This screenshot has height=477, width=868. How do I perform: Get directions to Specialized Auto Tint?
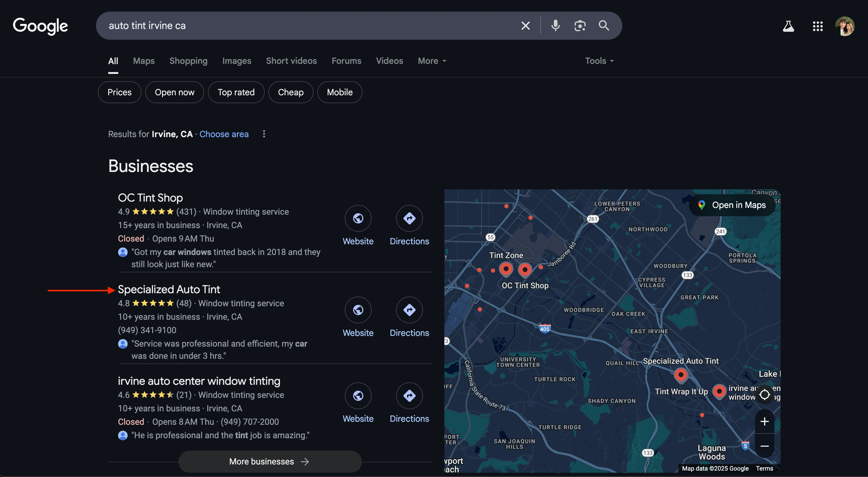coord(409,310)
